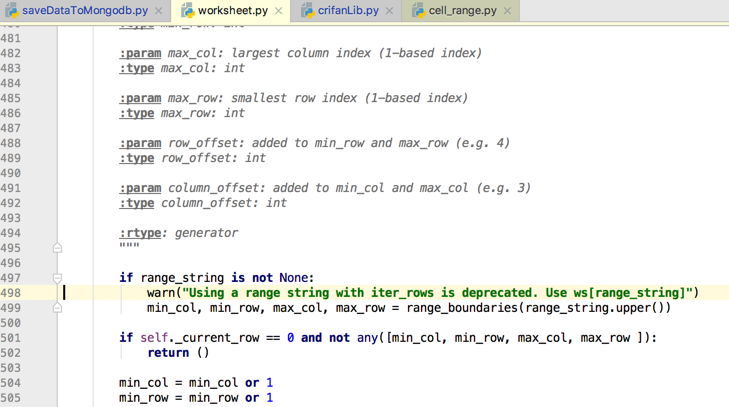Click the 'any' builtin on line 501

pos(367,338)
